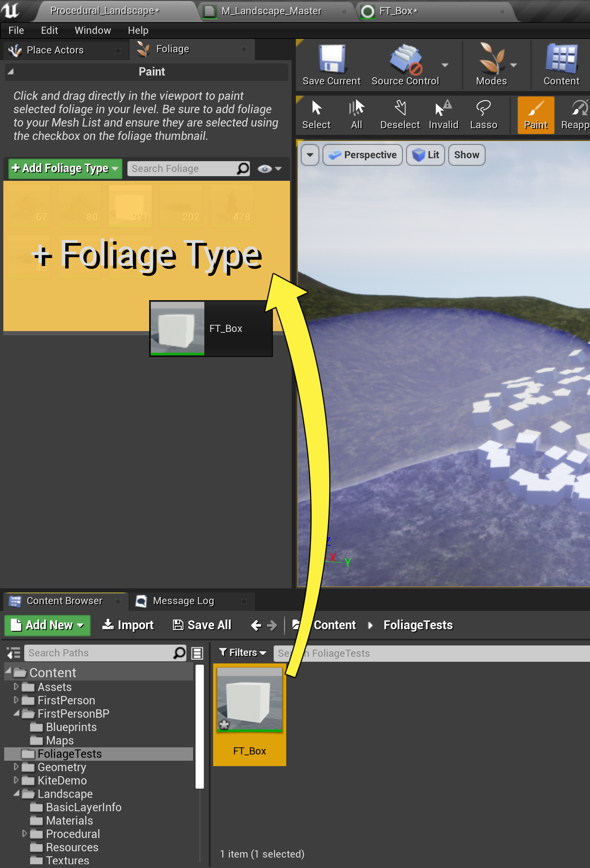Click the folder tree vertical scrollbar

click(x=199, y=726)
